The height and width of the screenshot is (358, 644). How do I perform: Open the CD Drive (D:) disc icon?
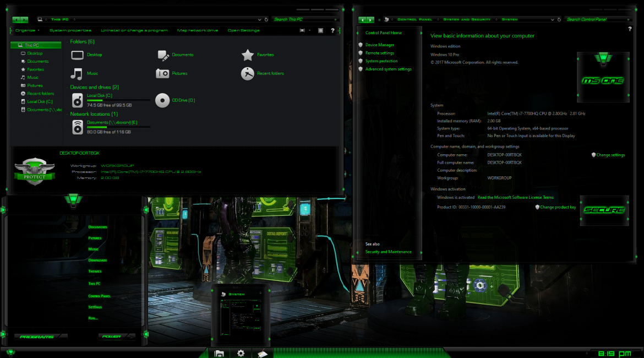click(x=162, y=100)
